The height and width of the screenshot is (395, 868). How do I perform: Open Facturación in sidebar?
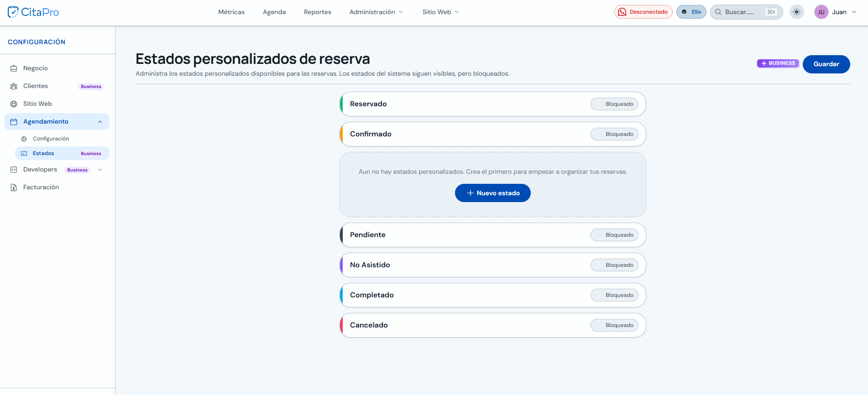pos(57,187)
